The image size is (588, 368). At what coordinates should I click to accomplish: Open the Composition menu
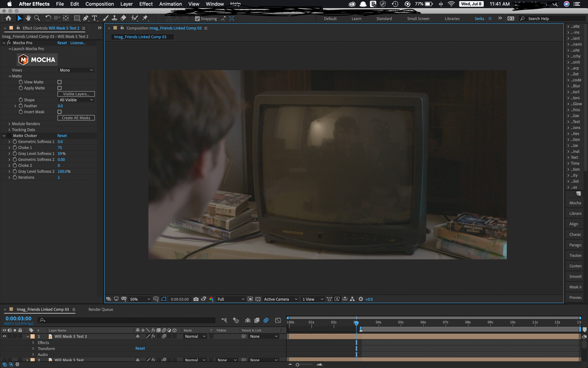[x=100, y=4]
